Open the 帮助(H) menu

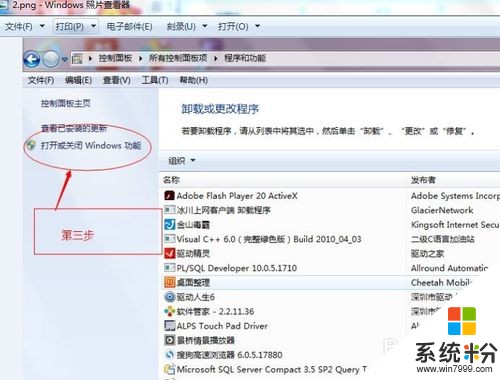tap(194, 80)
